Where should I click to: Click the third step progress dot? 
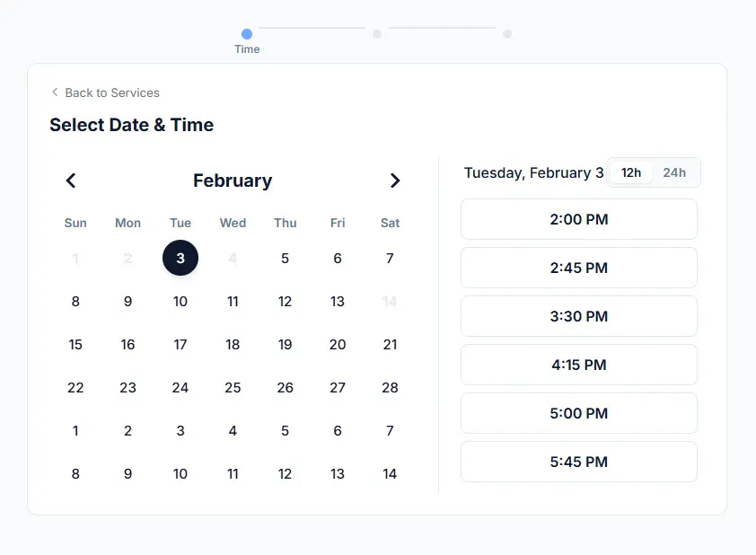[x=507, y=34]
